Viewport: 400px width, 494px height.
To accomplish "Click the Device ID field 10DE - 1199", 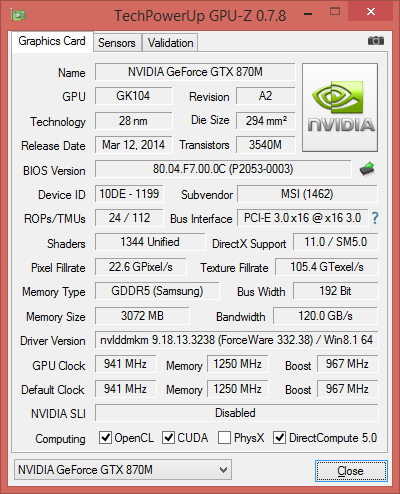I will coord(129,194).
